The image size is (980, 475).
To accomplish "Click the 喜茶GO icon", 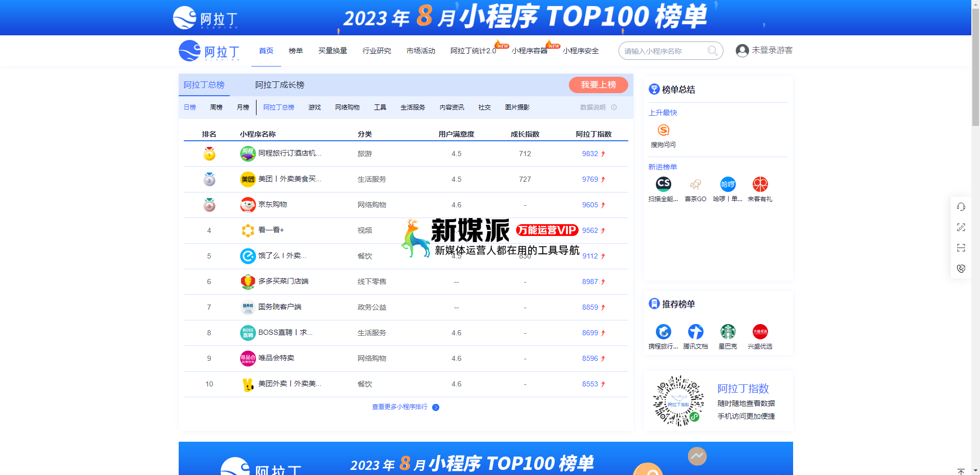I will click(695, 184).
